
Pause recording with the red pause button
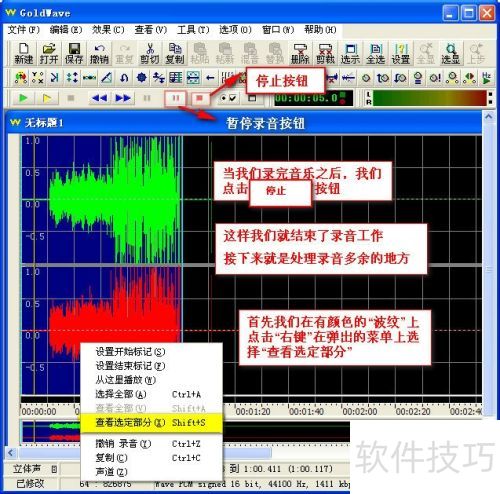(176, 98)
